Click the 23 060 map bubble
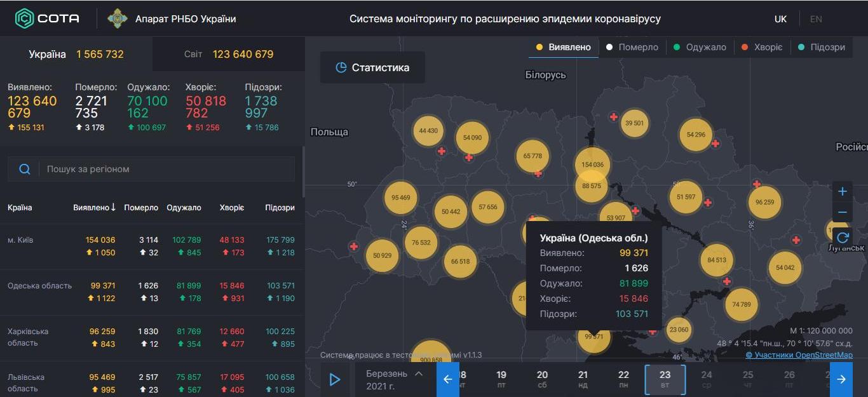The width and height of the screenshot is (868, 397). pos(679,330)
